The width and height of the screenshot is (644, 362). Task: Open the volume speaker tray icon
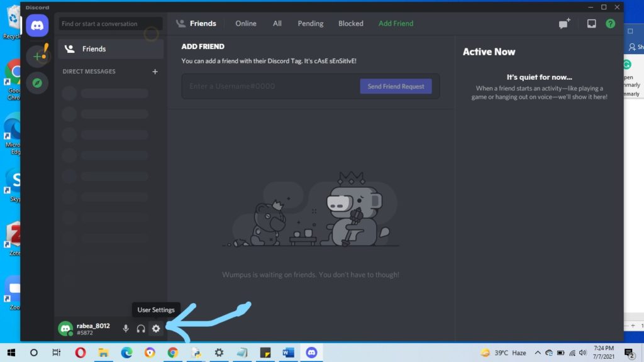tap(582, 353)
